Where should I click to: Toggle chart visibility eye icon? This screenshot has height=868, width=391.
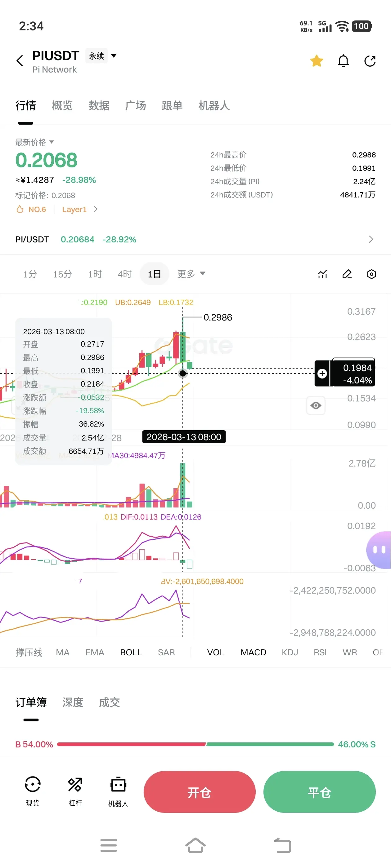pos(316,405)
